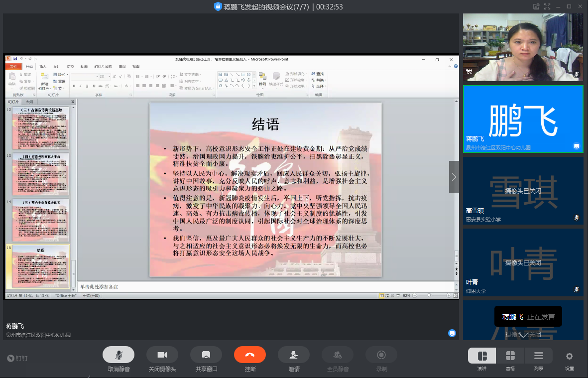Screen dimensions: 588x378
Task: Select 高雪琪 participant video tile
Action: [x=523, y=190]
